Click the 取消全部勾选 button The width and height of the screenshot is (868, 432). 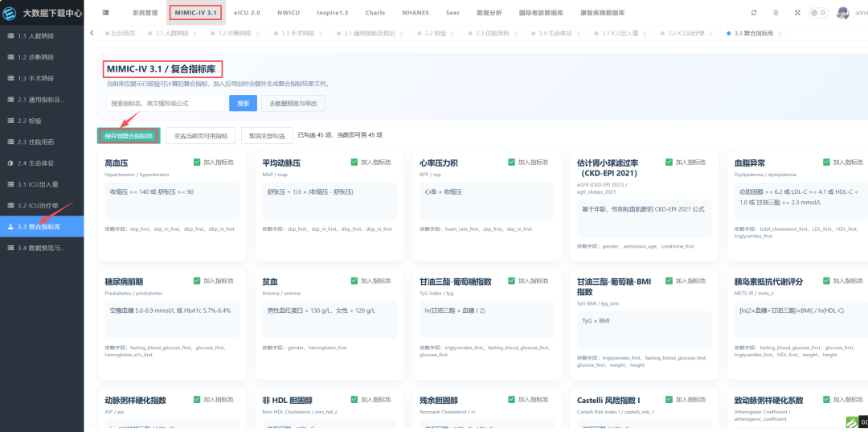point(267,136)
